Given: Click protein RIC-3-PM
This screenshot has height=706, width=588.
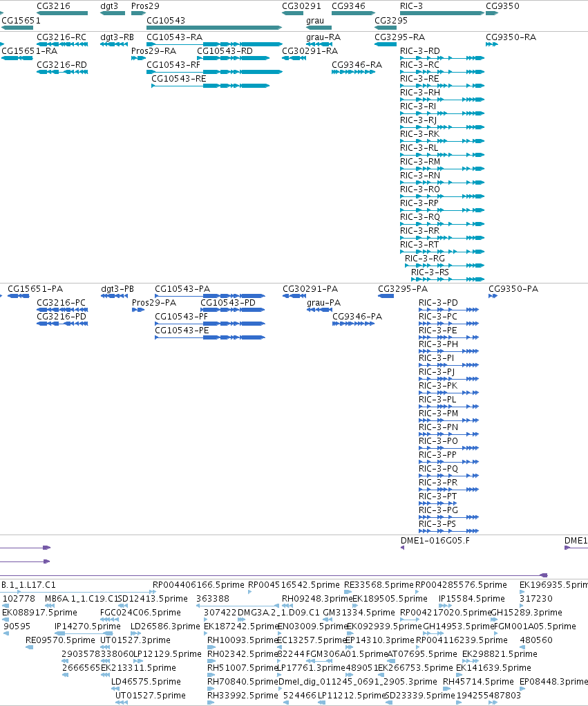Looking at the screenshot, I should tap(439, 414).
